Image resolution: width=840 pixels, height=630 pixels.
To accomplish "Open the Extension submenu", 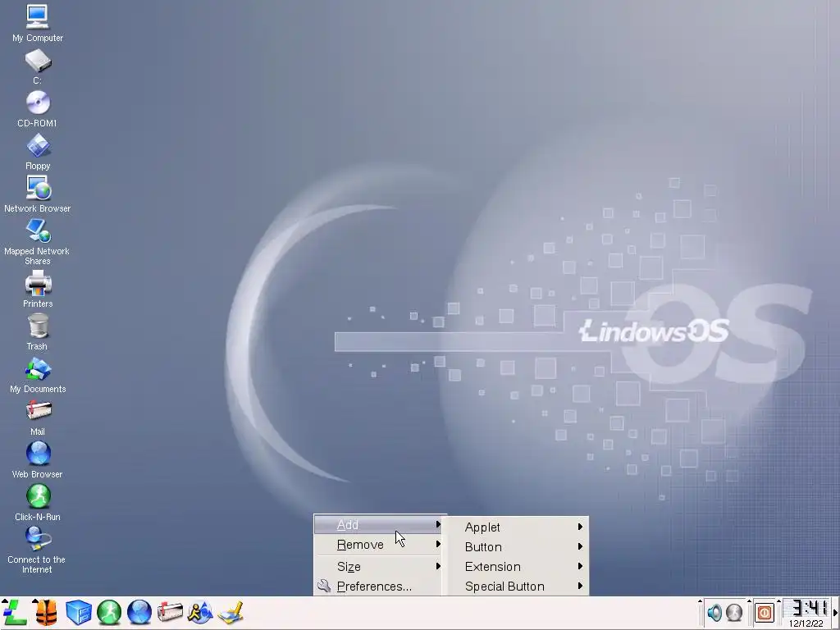I will coord(518,567).
